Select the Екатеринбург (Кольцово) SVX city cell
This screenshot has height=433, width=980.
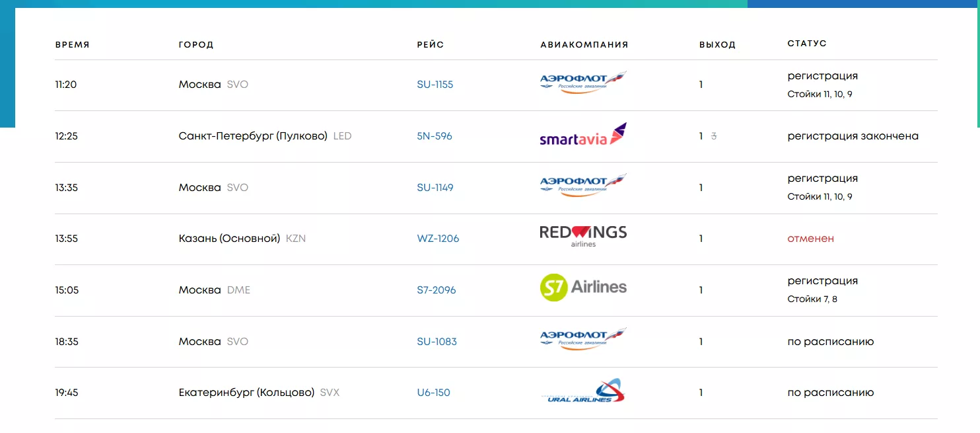(x=258, y=393)
